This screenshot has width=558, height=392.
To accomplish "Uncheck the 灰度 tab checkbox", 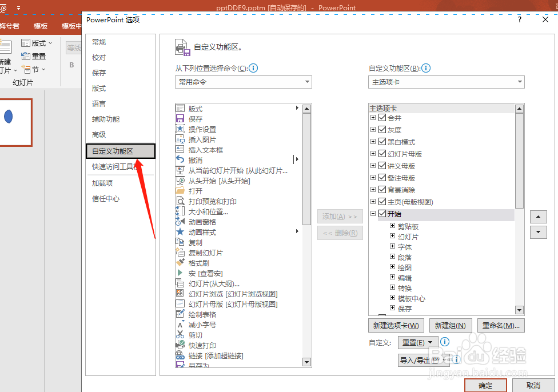I will point(382,130).
